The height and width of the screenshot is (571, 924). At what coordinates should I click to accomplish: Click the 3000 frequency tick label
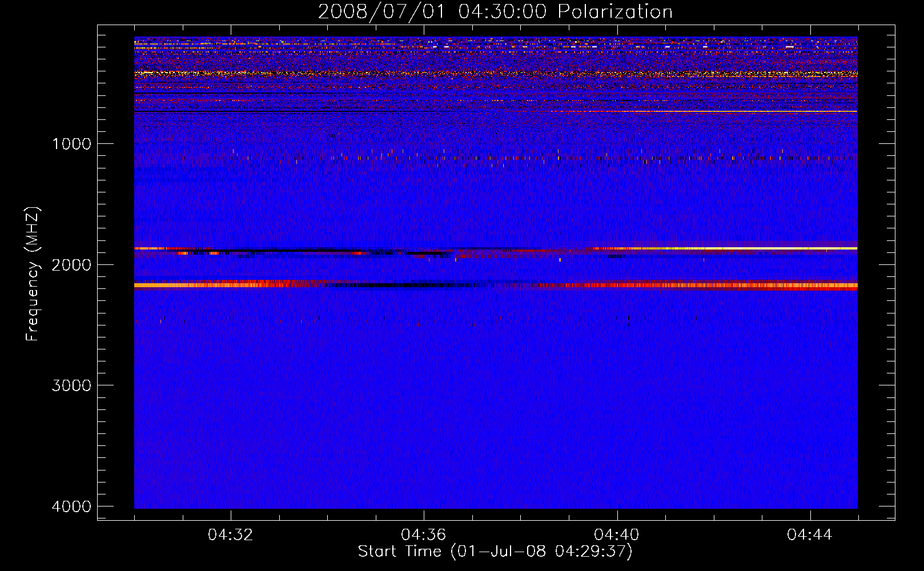point(71,385)
